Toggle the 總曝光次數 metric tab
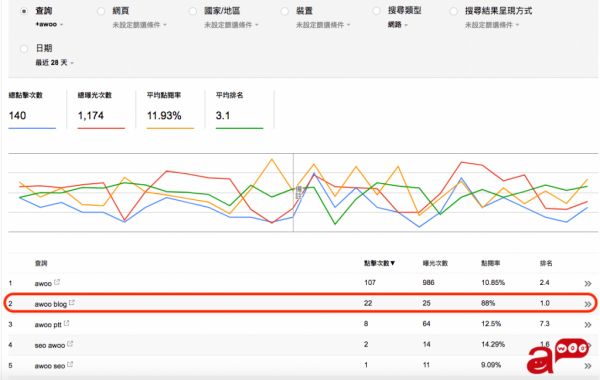Viewport: 600px width, 380px height. coord(101,109)
